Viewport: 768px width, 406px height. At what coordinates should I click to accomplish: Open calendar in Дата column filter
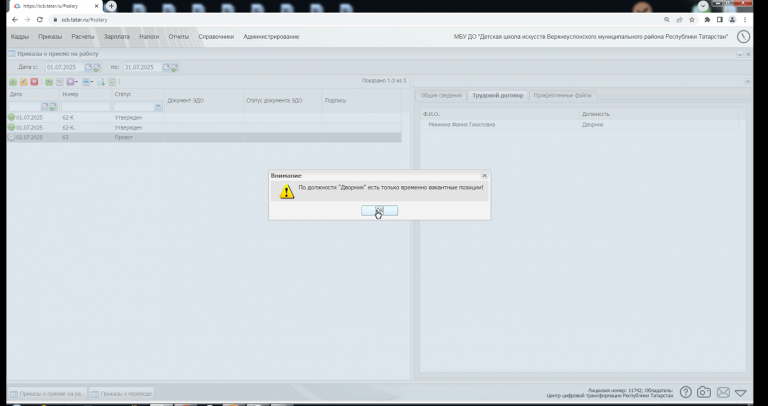tap(45, 106)
